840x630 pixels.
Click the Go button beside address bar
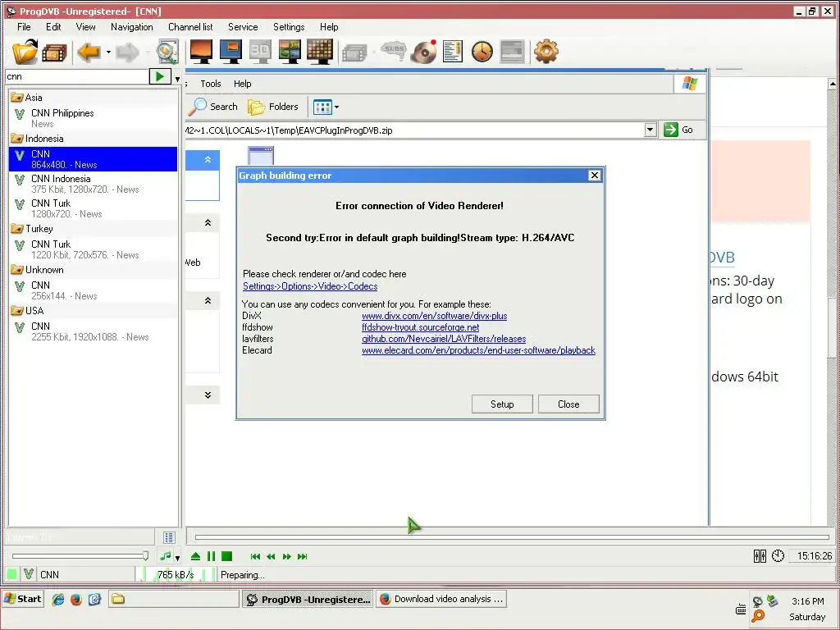(x=678, y=130)
